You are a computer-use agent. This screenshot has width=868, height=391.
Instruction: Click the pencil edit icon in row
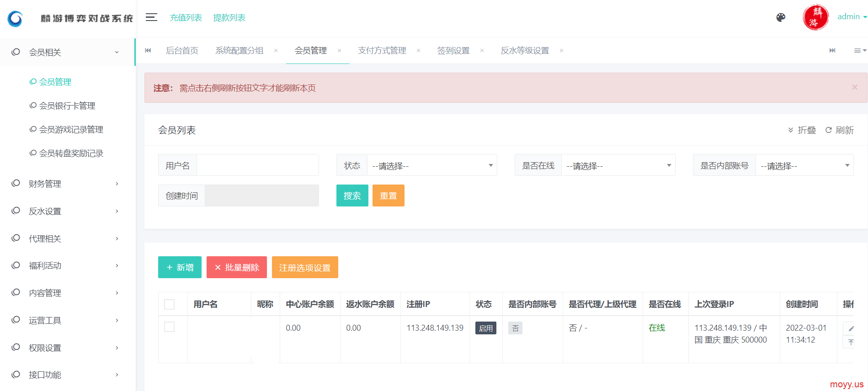(x=851, y=328)
